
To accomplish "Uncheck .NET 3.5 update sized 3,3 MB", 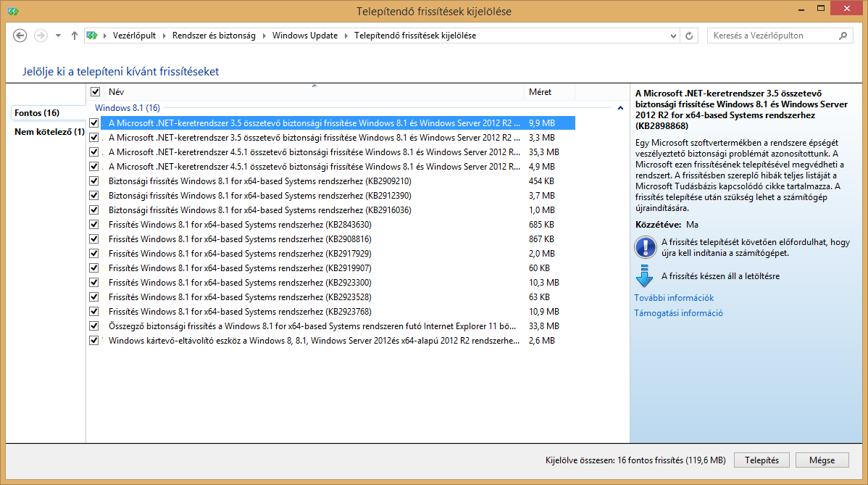I will pos(94,137).
